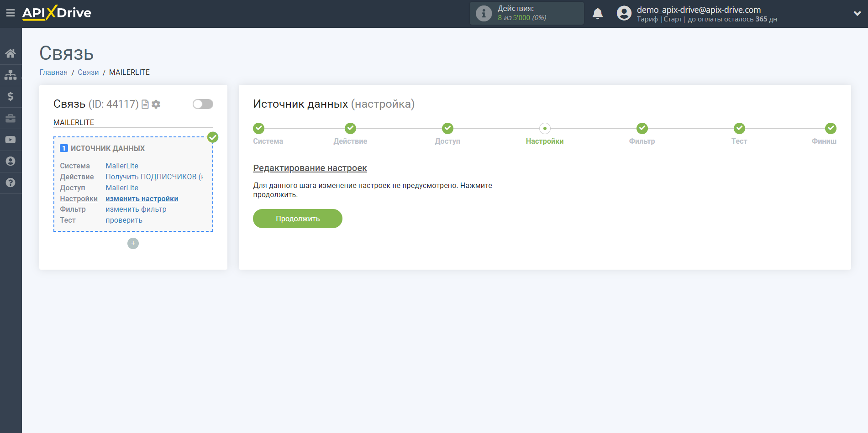Screen dimensions: 868x433
Task: Click the ApiX-Drive logo
Action: point(57,13)
